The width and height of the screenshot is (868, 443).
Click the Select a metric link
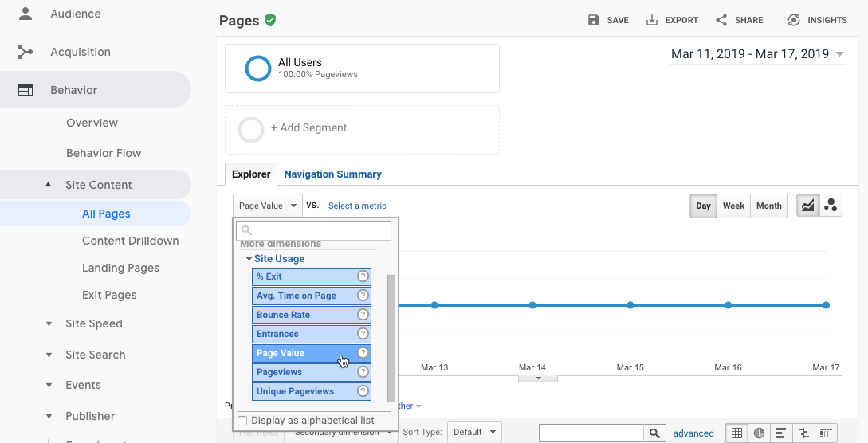pyautogui.click(x=357, y=206)
